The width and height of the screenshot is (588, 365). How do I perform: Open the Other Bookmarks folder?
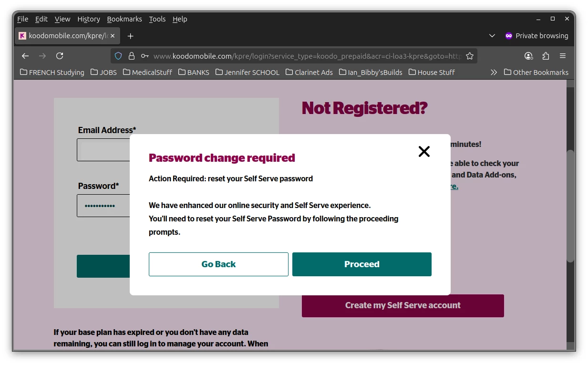(536, 73)
